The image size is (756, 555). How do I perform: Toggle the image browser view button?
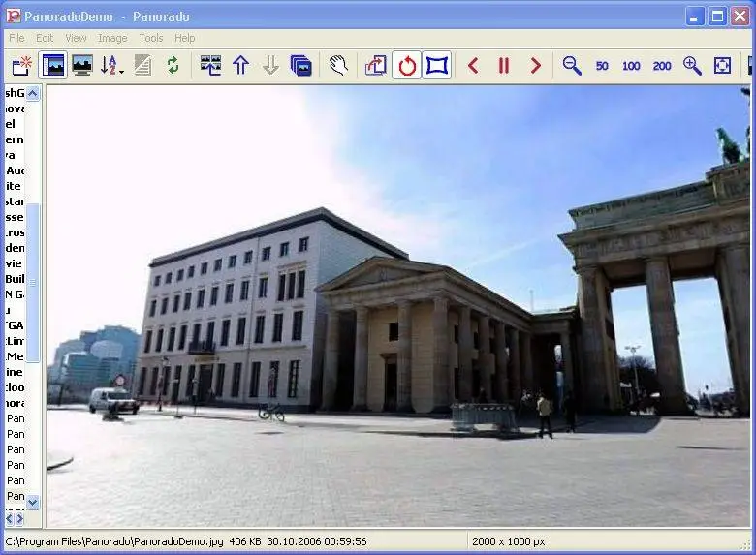coord(52,65)
